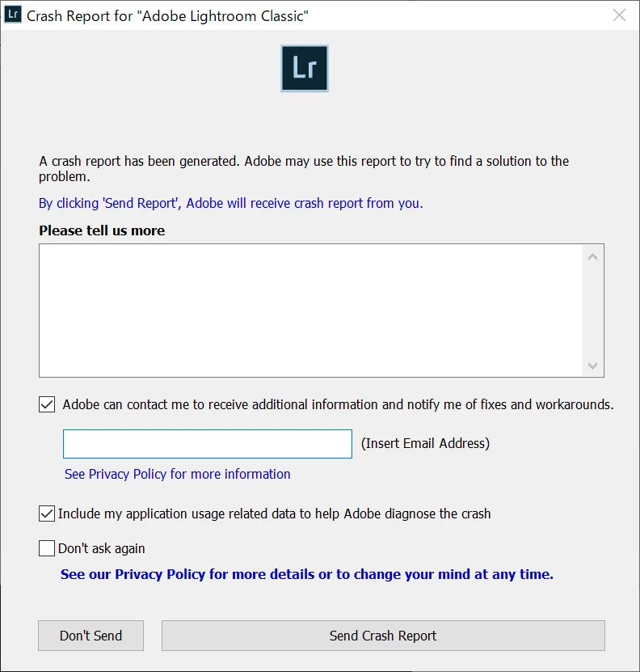
Task: Close the Crash Report dialog window
Action: [619, 15]
